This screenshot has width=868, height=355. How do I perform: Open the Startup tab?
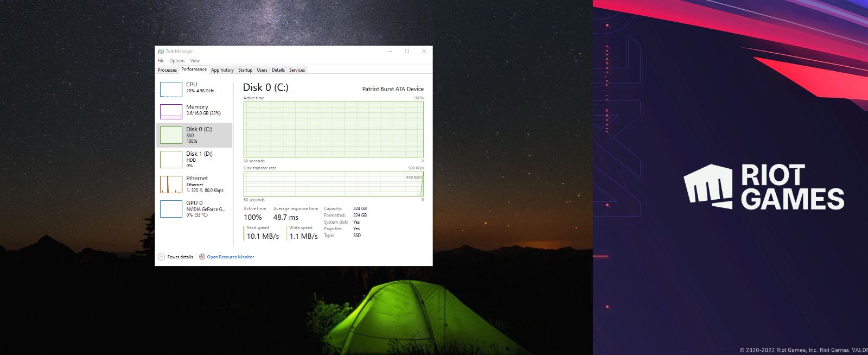(x=245, y=70)
